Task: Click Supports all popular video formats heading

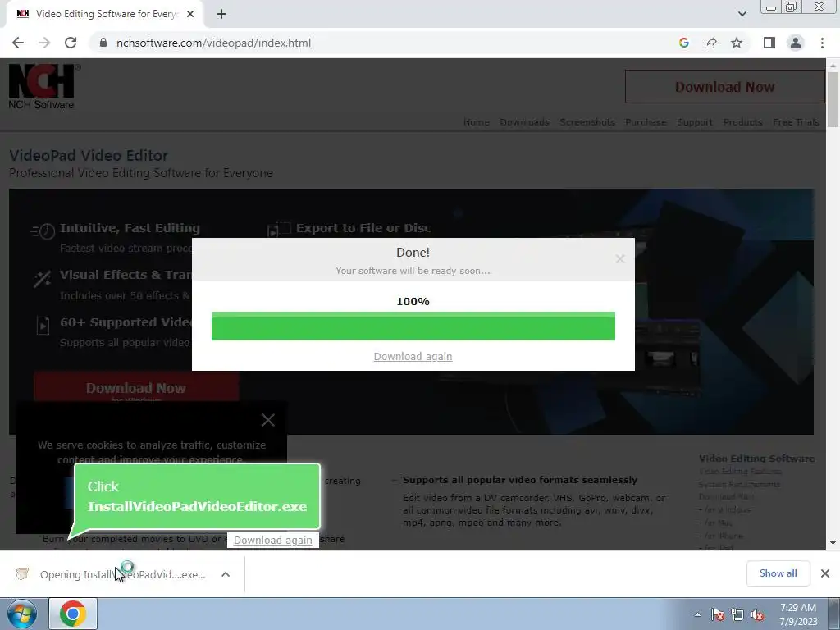Action: click(x=519, y=480)
